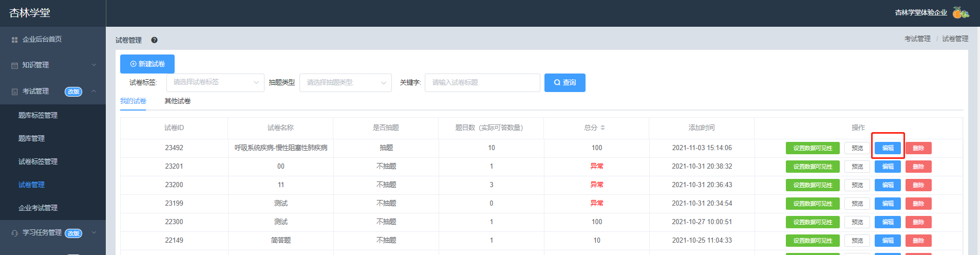Click 设置数据可见性 for exam 23200

tap(813, 185)
